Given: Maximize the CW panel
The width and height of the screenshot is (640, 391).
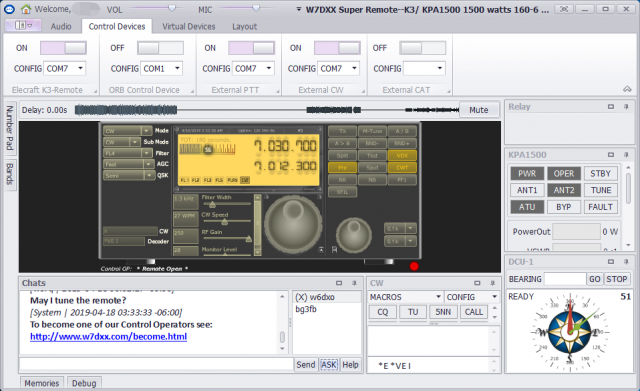Looking at the screenshot, I should point(477,283).
